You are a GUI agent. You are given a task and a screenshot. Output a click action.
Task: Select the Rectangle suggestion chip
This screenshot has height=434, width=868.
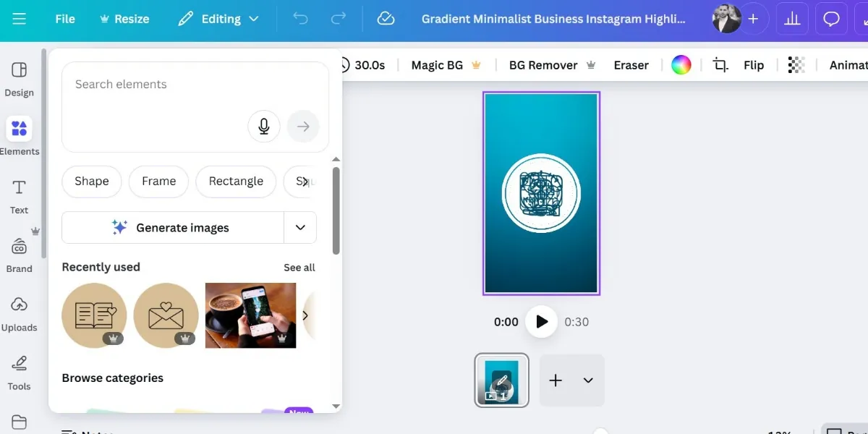pos(236,181)
